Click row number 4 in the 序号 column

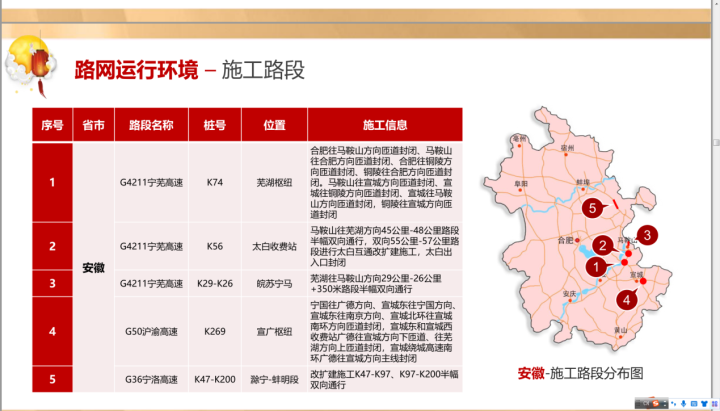(x=52, y=331)
